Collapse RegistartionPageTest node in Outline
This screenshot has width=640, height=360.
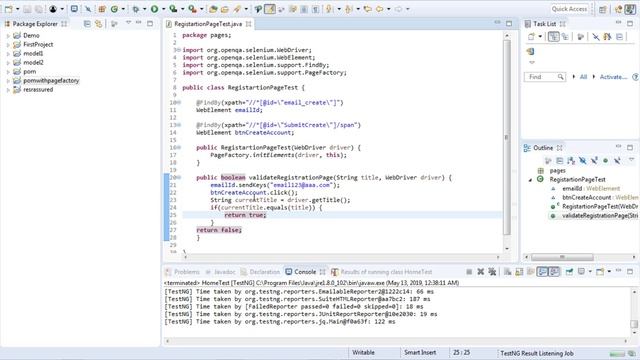click(531, 180)
